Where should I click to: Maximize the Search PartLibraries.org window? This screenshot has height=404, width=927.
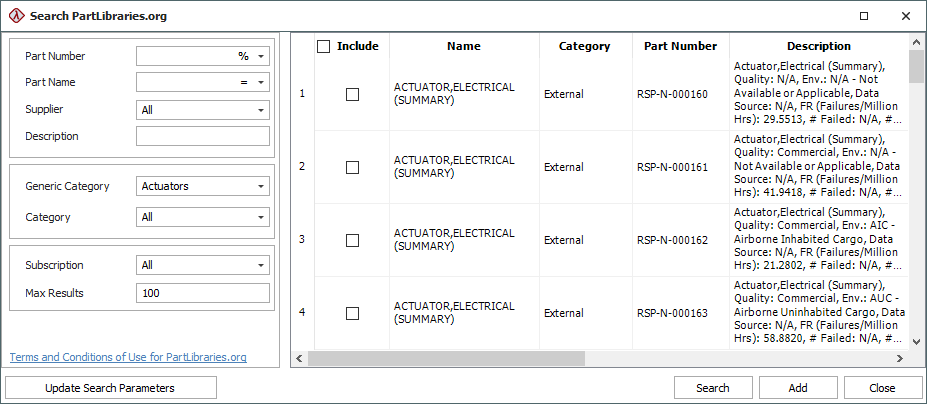click(864, 16)
